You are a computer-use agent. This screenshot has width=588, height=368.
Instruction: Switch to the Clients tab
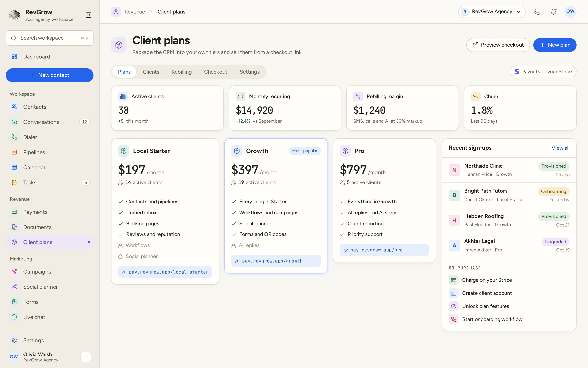point(151,72)
